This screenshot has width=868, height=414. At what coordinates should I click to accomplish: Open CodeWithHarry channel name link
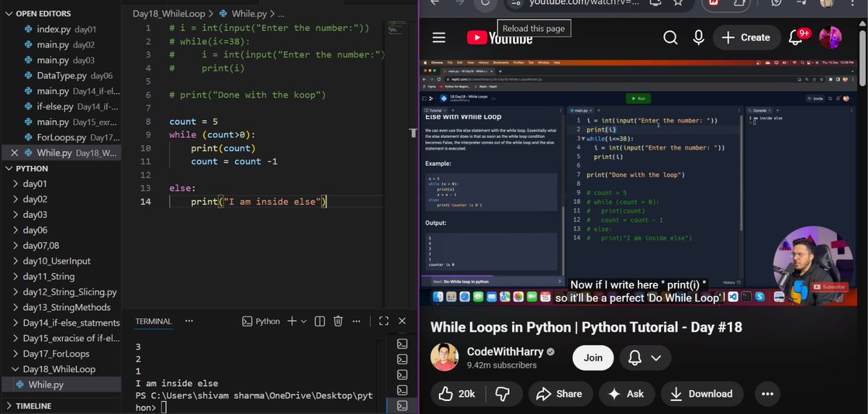click(505, 352)
